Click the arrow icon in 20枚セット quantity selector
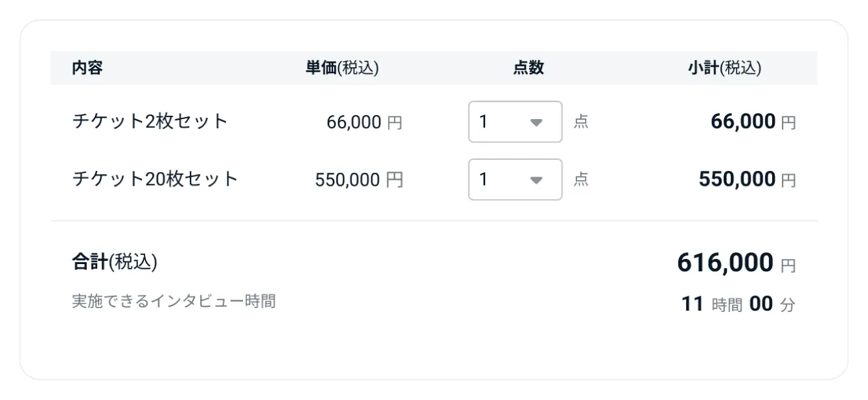 coord(536,180)
